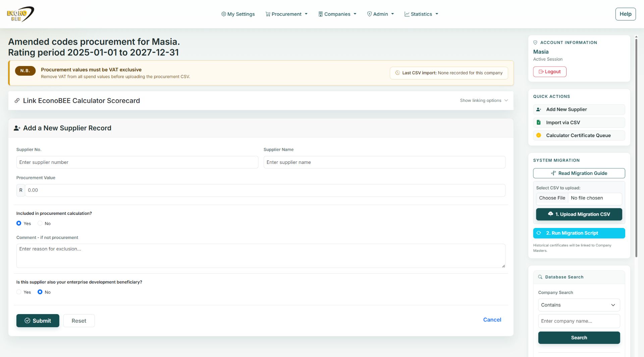Focus the Supplier No. input field
Viewport: 644px width, 357px height.
click(137, 162)
